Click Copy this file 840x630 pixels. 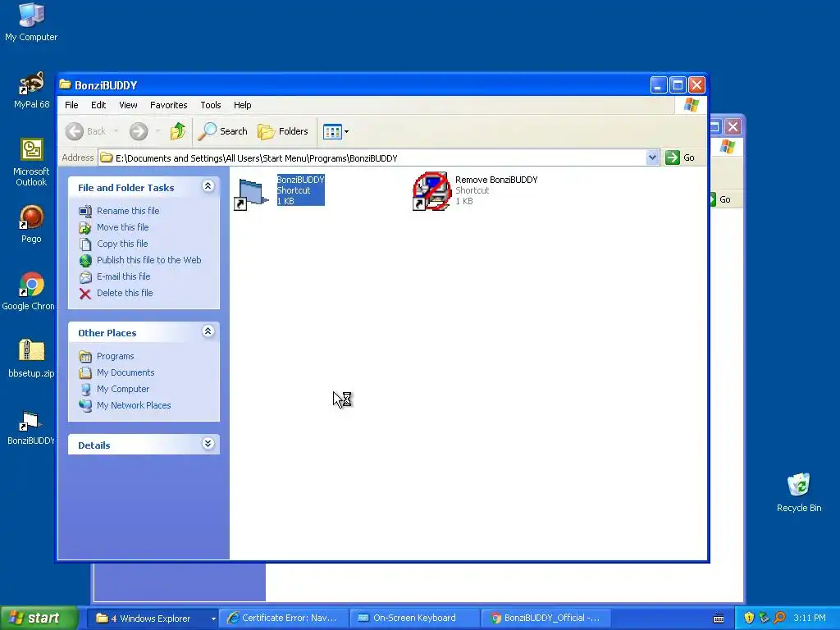tap(122, 244)
